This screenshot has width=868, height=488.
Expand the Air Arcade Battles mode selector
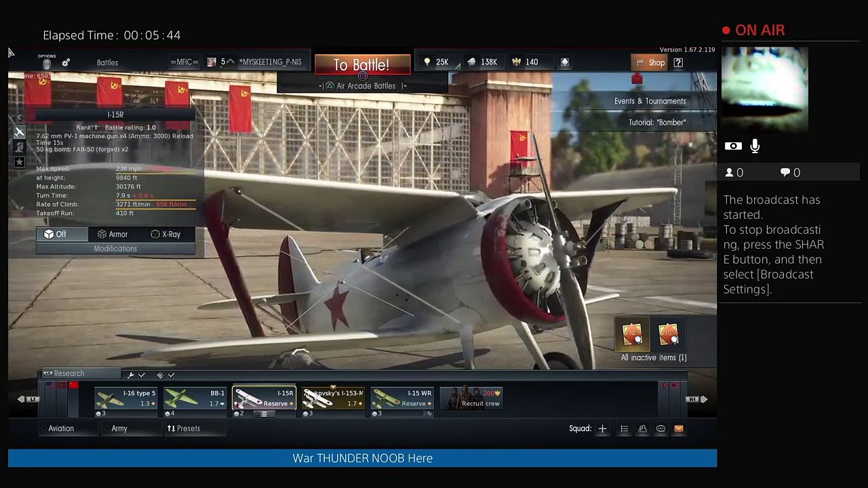pos(363,86)
